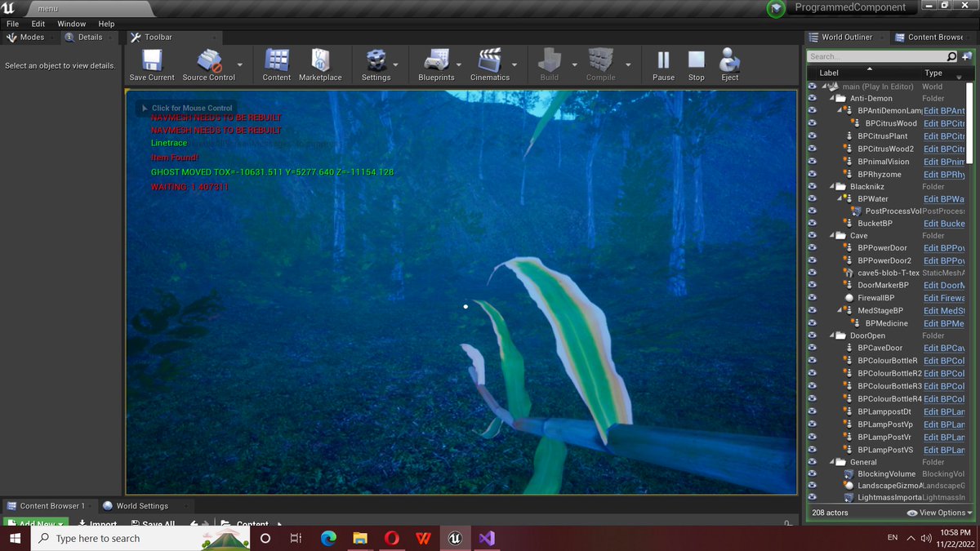Click the ProgrammedComponent project badge icon
Screen dimensions: 980x551
pyautogui.click(x=776, y=8)
